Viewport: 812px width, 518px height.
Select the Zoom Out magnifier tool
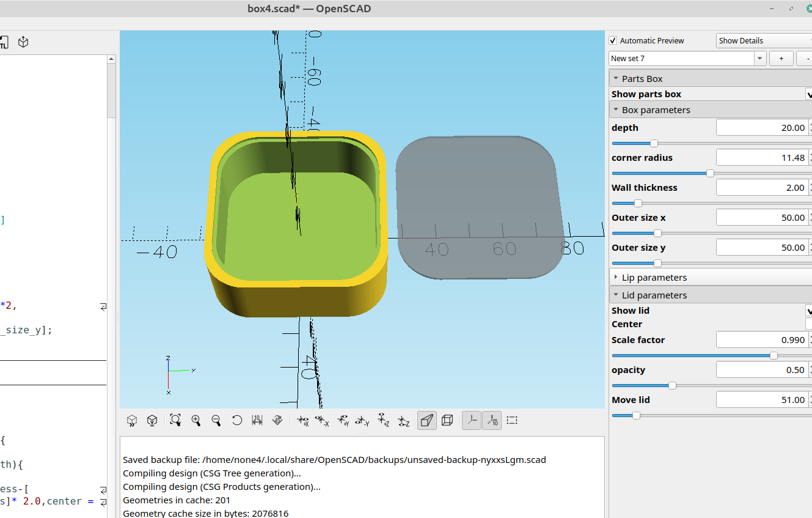216,420
